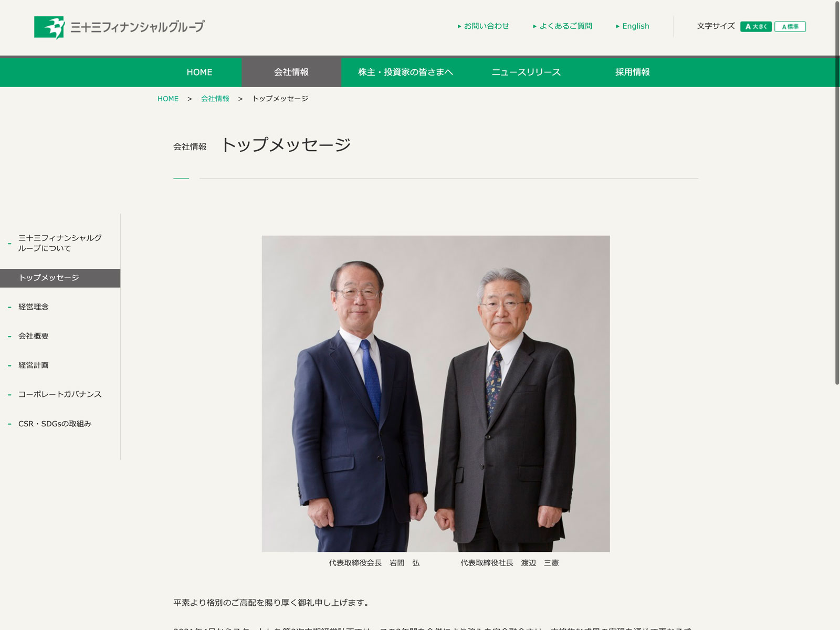Click the page vertical scrollbar
The width and height of the screenshot is (840, 630).
pyautogui.click(x=837, y=193)
